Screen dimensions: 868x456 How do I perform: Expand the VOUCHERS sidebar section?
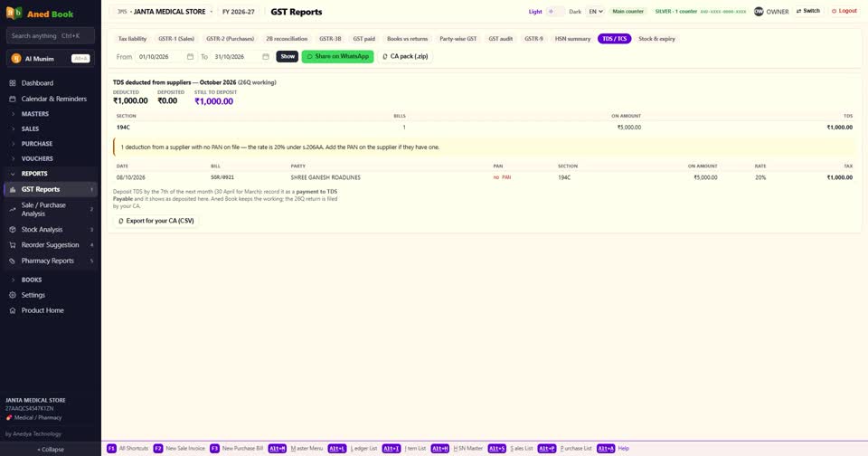[51, 158]
